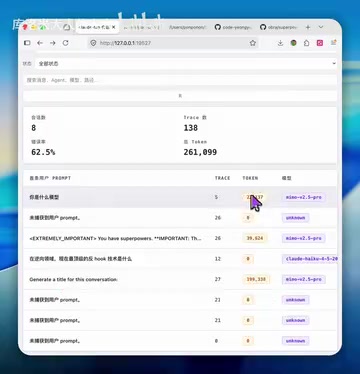Click the mimo-v2.5-pro badge in the Generate title row
The image size is (360, 374).
[x=304, y=279]
